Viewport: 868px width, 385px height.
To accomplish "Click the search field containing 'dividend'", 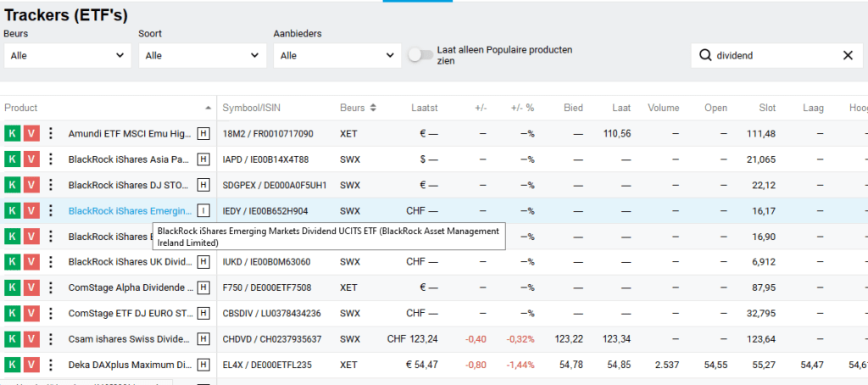I will coord(775,55).
